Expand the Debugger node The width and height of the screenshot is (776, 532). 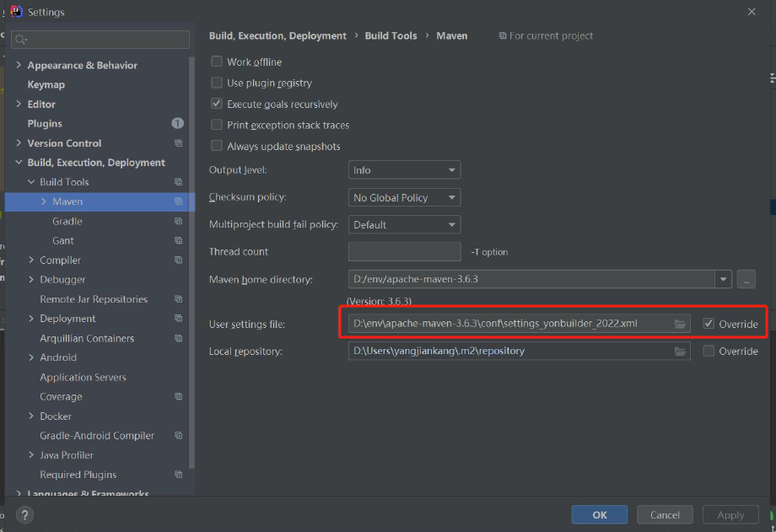[31, 280]
